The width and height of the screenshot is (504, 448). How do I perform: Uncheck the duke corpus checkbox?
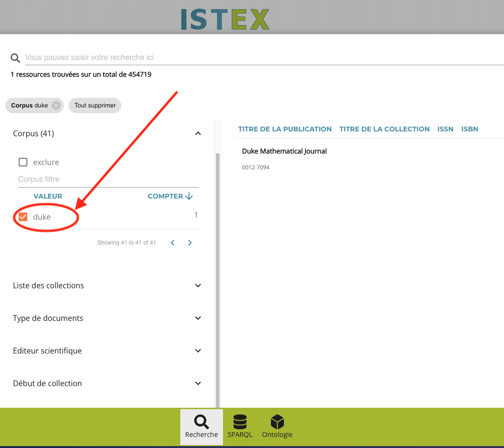click(23, 217)
